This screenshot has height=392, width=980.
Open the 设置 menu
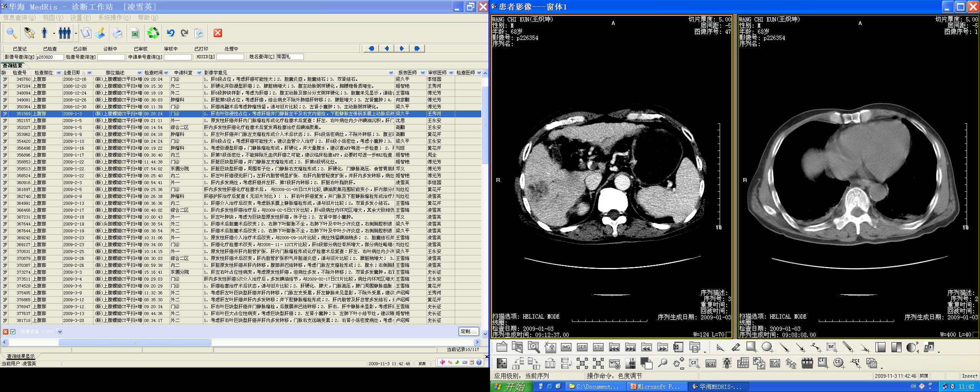80,18
